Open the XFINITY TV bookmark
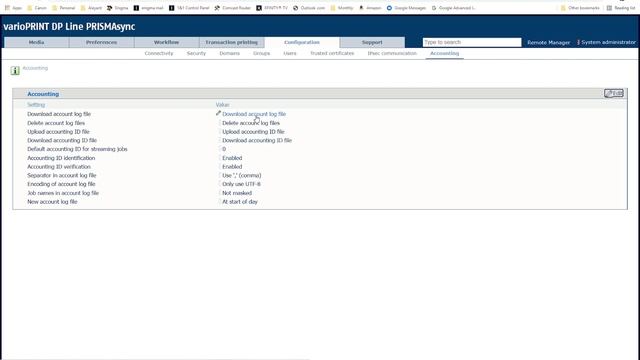This screenshot has height=360, width=640. pyautogui.click(x=272, y=8)
